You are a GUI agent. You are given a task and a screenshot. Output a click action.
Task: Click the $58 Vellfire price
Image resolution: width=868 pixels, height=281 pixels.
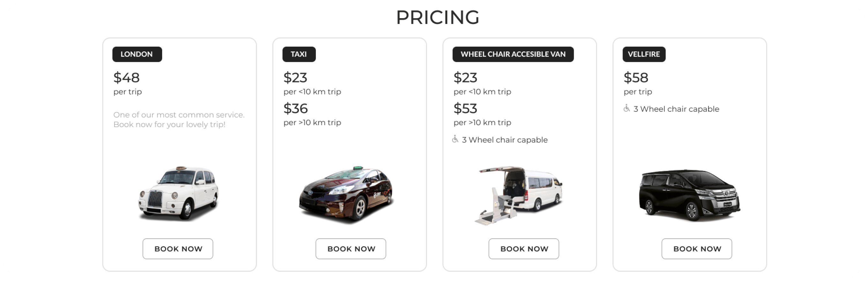(636, 78)
